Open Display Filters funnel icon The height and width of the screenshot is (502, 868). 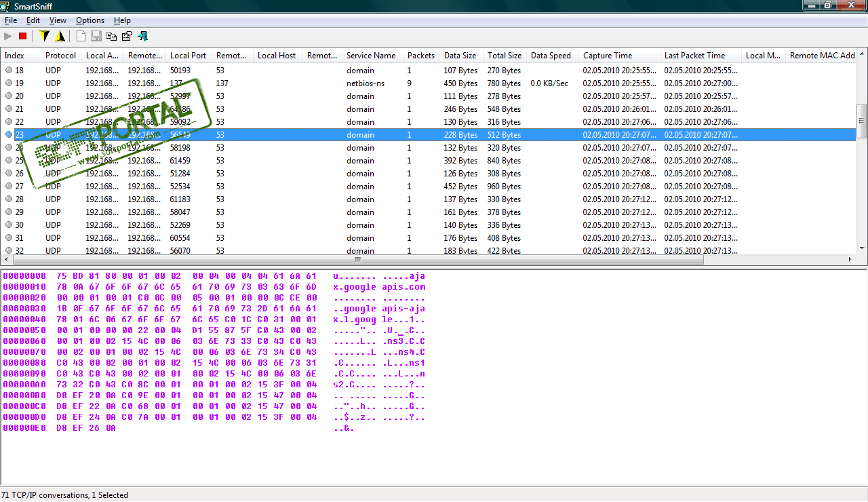coord(45,36)
